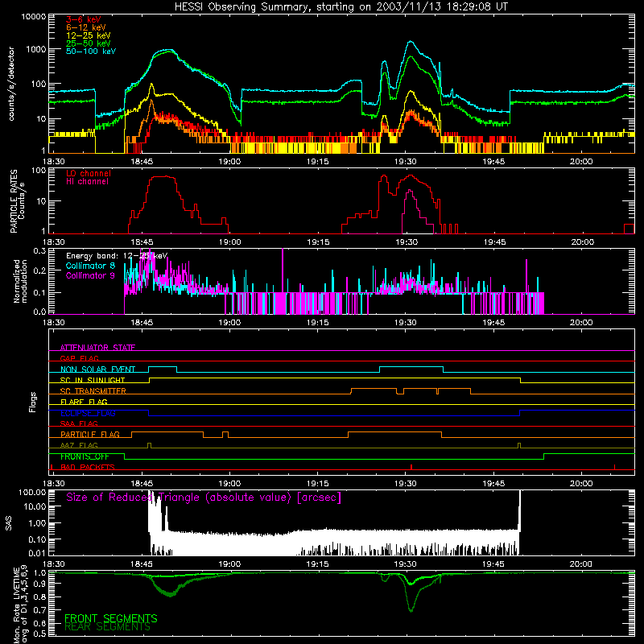Image resolution: width=644 pixels, height=644 pixels.
Task: Click the 1000 tick label on top plot
Action: coord(36,49)
